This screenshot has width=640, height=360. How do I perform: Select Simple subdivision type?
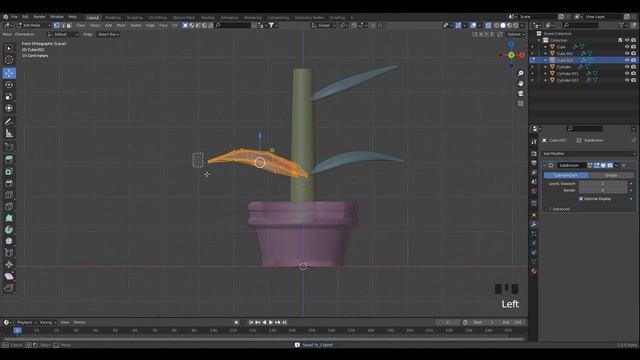[x=611, y=176]
